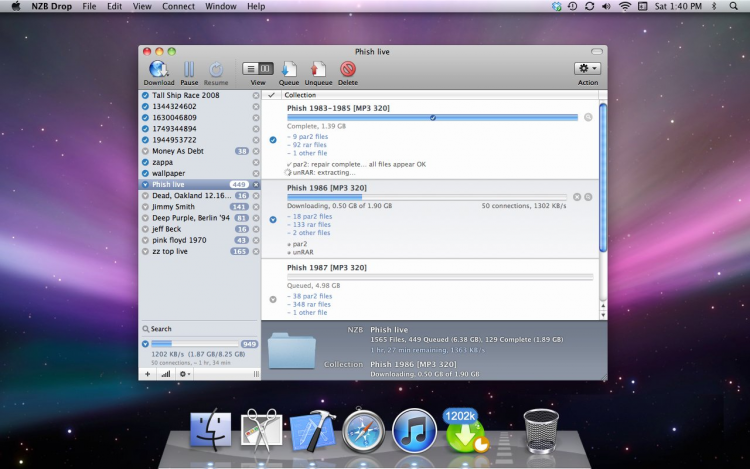
Task: Open NZB Drop app in the Dock
Action: coord(466,431)
